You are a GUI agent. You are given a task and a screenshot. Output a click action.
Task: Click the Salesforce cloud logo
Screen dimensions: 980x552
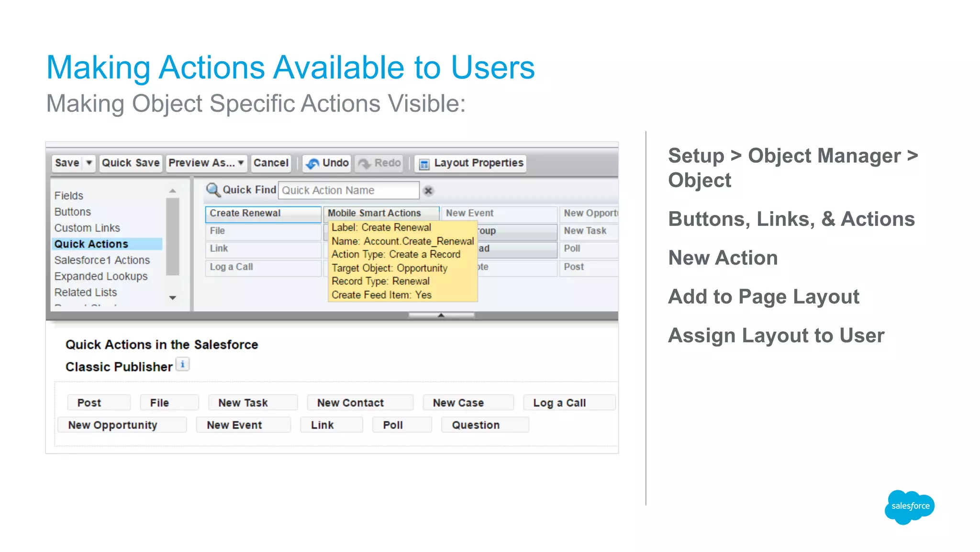(x=910, y=507)
